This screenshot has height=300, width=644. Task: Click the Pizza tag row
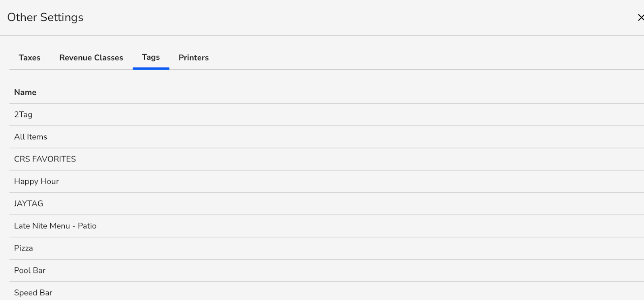[x=23, y=248]
